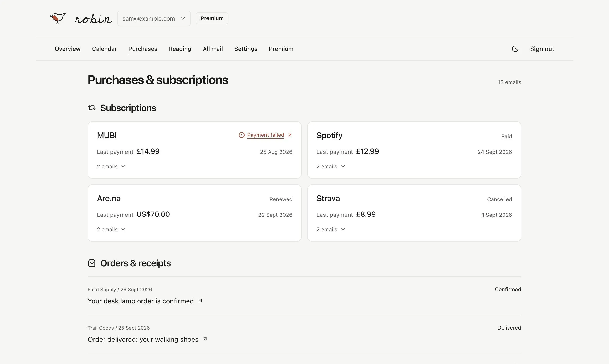Click the Purchases & subscriptions page heading
This screenshot has width=609, height=364.
tap(158, 80)
